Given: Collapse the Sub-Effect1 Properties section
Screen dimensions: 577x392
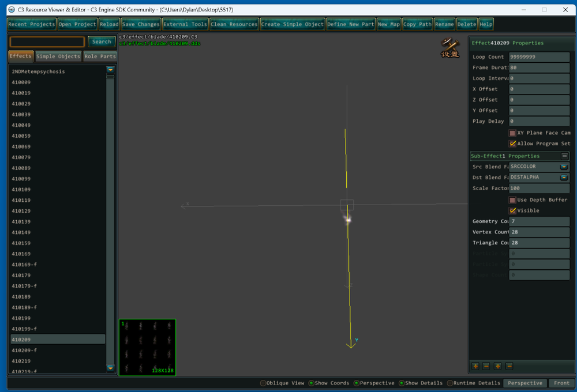Looking at the screenshot, I should (565, 156).
